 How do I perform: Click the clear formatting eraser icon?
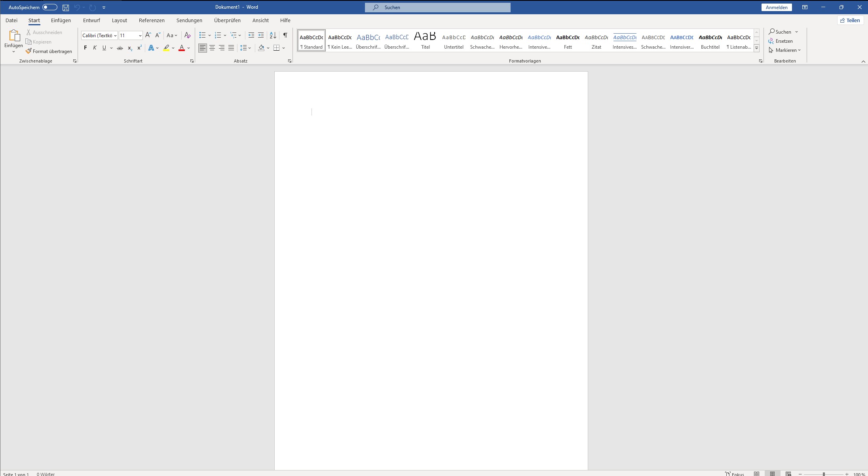(188, 36)
